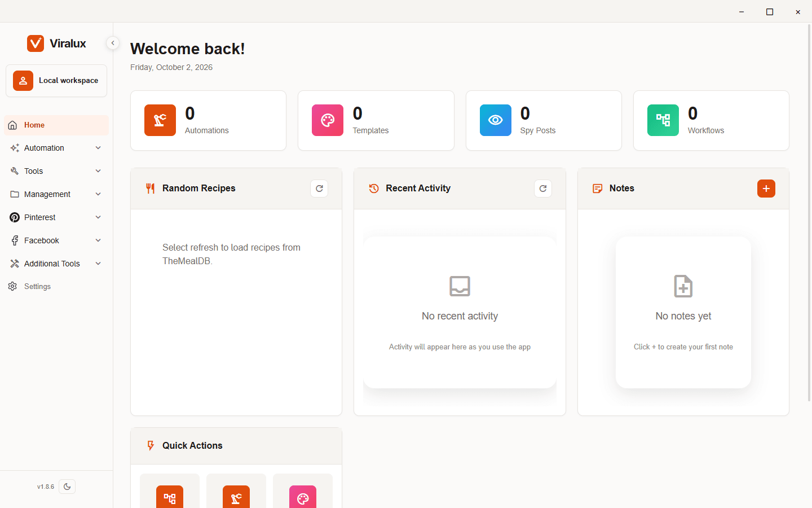
Task: Click the Recent Activity history icon
Action: [374, 189]
